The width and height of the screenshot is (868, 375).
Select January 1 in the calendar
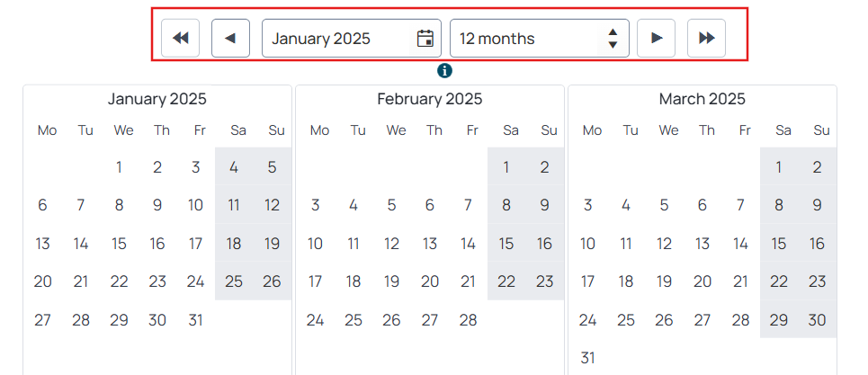(119, 167)
